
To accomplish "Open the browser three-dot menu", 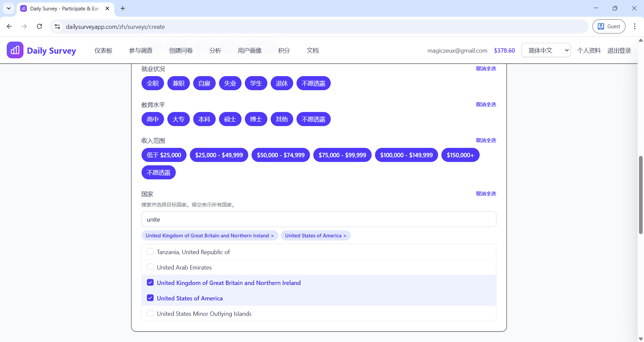I will [635, 26].
